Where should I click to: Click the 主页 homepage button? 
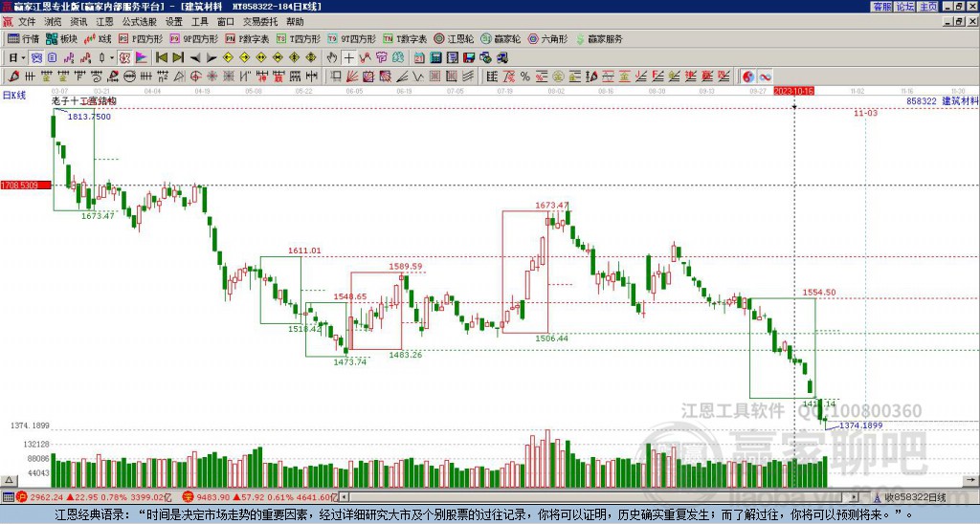[928, 7]
